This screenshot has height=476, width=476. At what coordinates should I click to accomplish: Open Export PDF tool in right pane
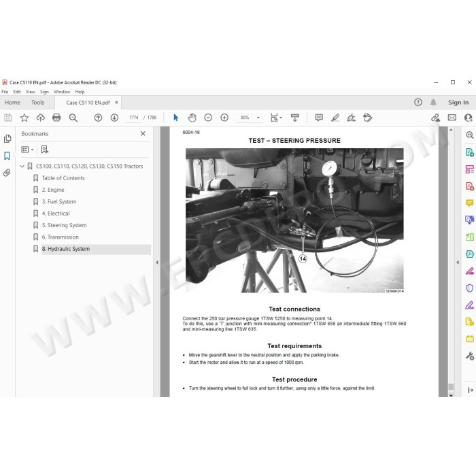coord(470,152)
